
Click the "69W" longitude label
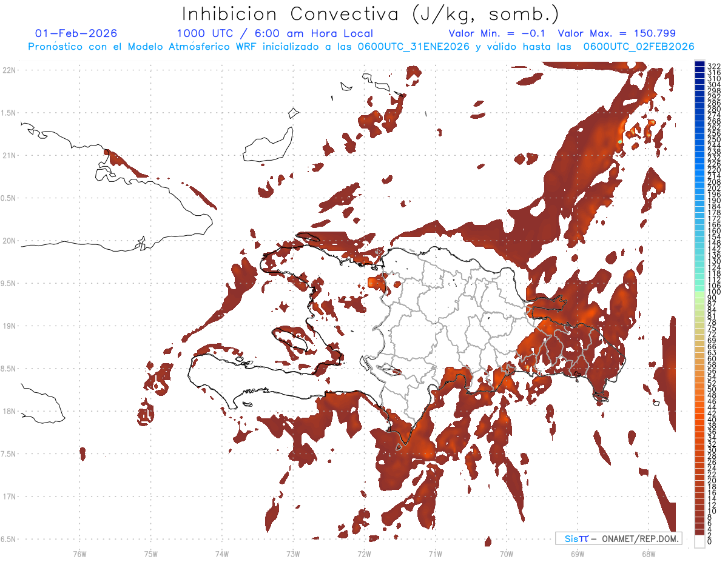click(578, 553)
